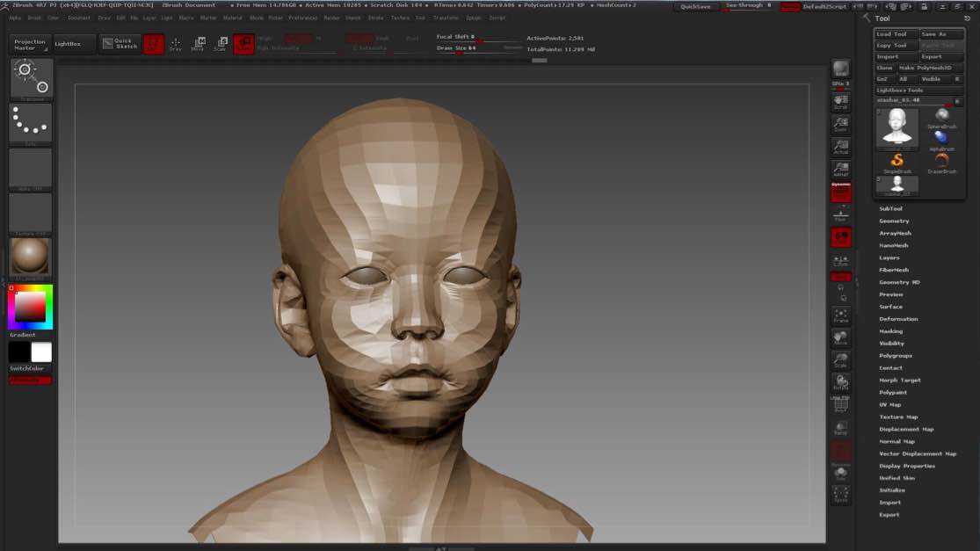This screenshot has width=980, height=551.
Task: Open the Preferences menu
Action: pyautogui.click(x=303, y=18)
